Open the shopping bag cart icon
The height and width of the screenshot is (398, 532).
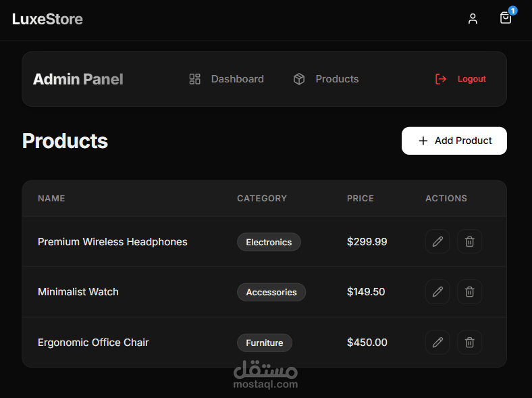pos(506,18)
